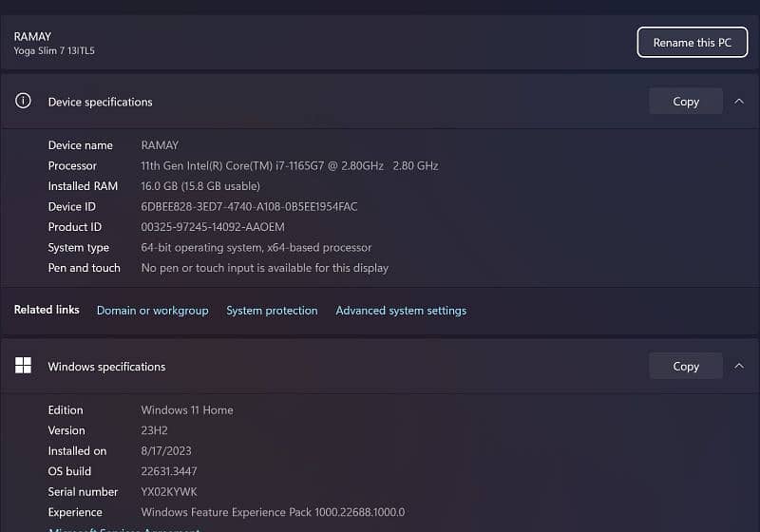The width and height of the screenshot is (760, 532).
Task: Select the Product ID value 00325-97245-14092-AAOEM
Action: [213, 227]
